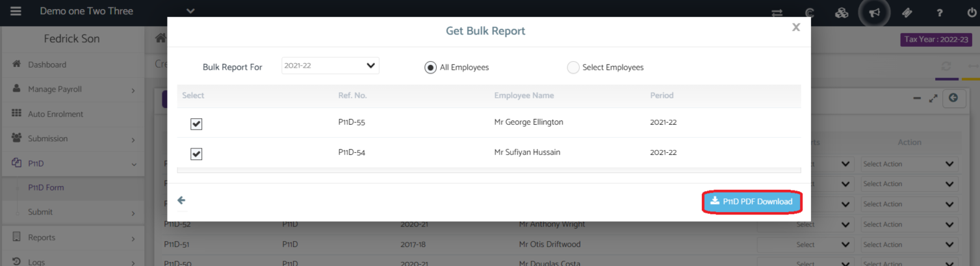Viewport: 980px width, 266px height.
Task: Open the announcements megaphone icon
Action: 875,13
